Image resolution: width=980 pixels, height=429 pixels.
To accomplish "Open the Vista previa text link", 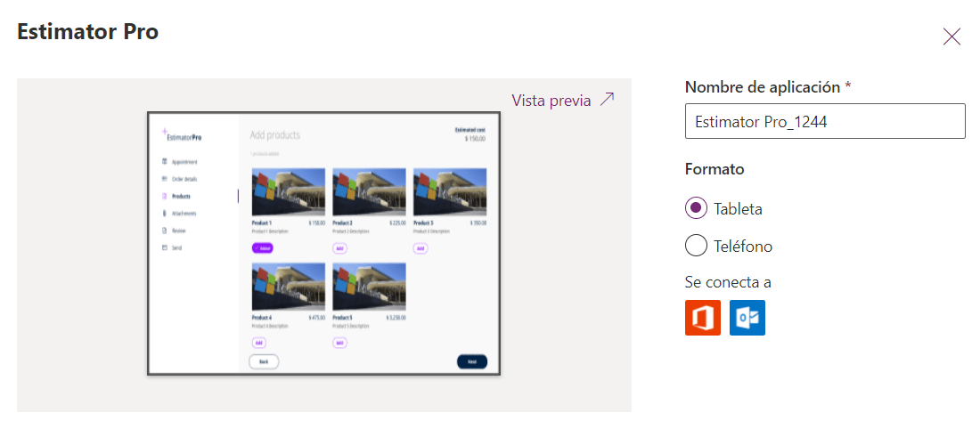I will point(551,101).
